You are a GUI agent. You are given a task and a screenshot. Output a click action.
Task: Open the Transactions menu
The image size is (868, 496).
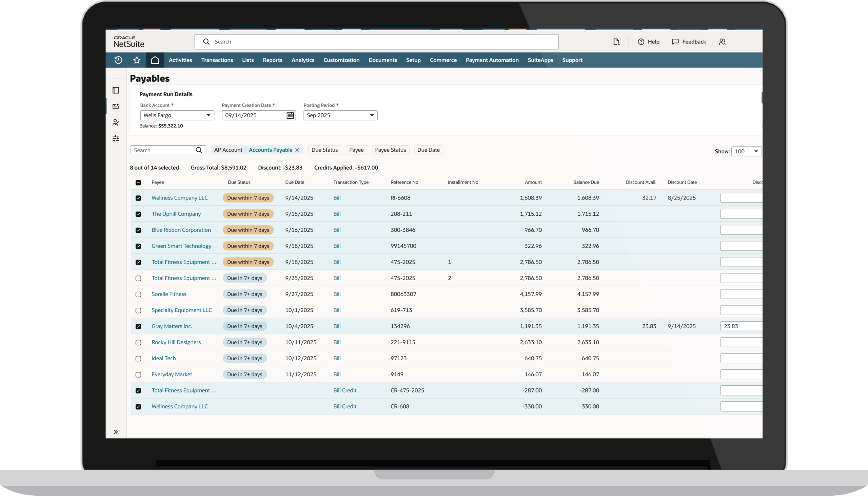point(217,60)
